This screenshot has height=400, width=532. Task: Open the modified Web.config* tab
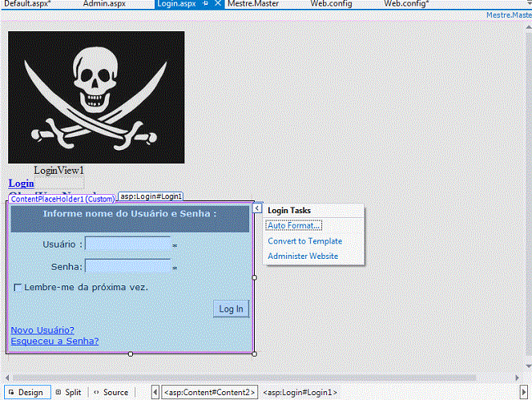pos(406,4)
